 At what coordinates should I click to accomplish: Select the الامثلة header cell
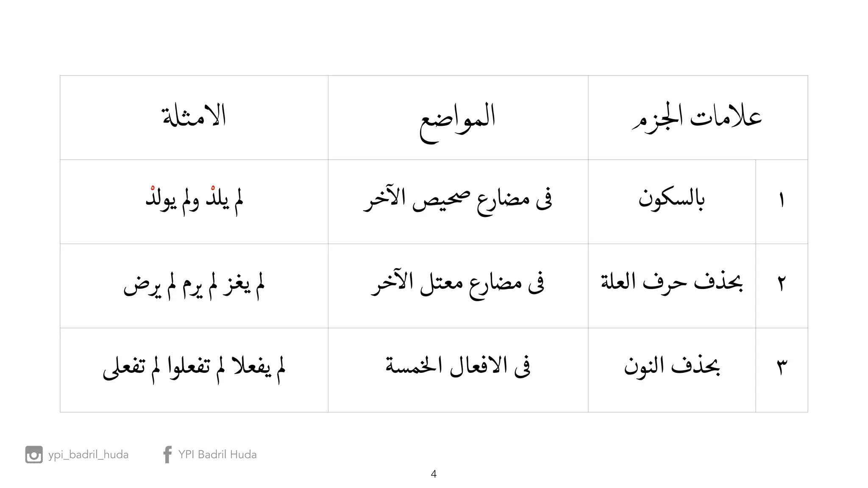(194, 117)
